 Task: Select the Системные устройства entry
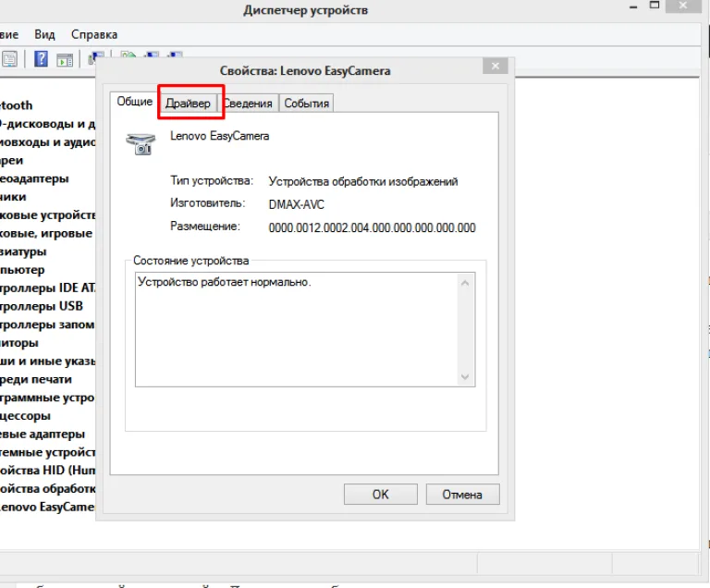(47, 452)
